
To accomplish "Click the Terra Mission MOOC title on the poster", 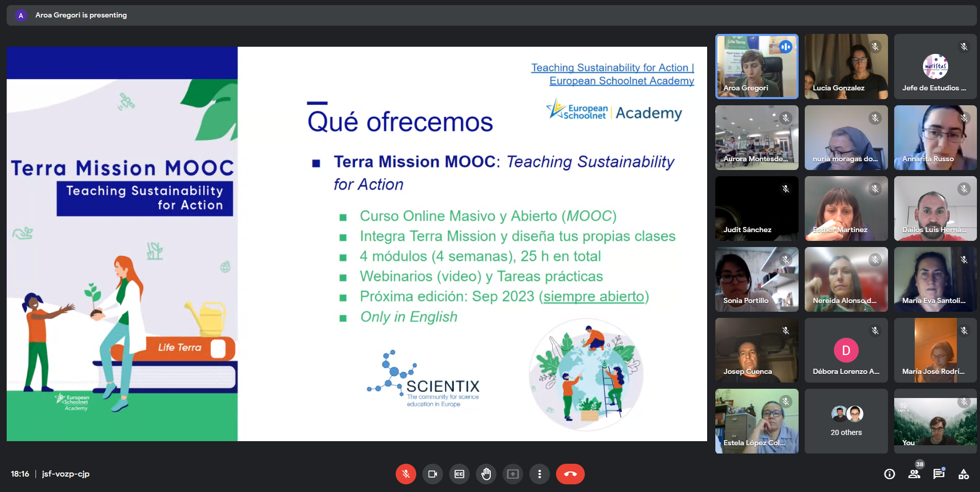I will [122, 168].
